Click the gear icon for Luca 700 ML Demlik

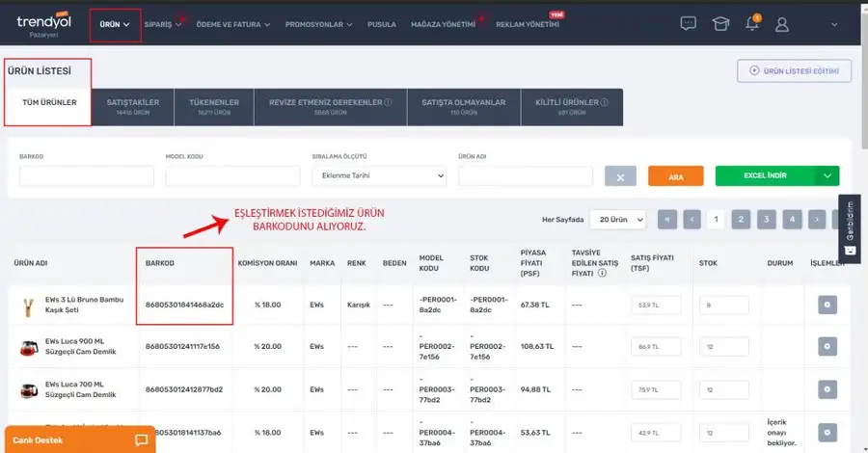[827, 389]
